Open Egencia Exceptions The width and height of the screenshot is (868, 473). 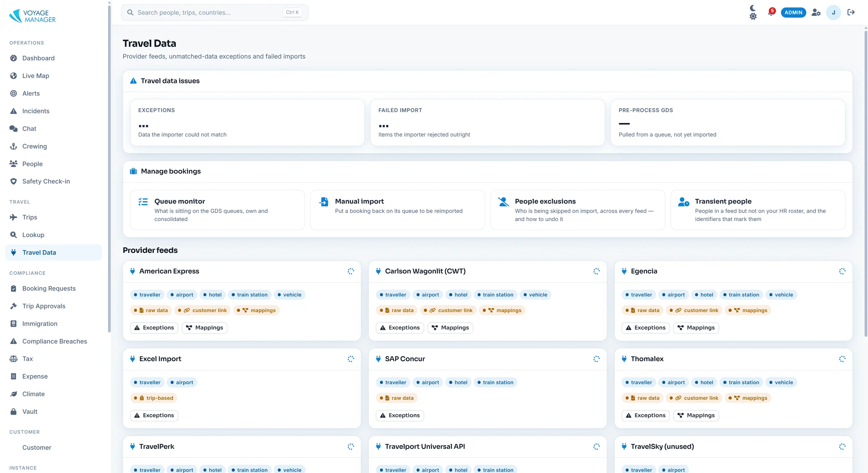pyautogui.click(x=646, y=328)
